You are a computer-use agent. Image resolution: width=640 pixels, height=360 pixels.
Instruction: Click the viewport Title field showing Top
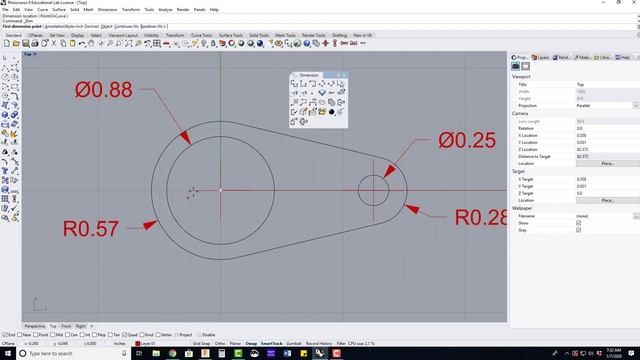(x=607, y=84)
